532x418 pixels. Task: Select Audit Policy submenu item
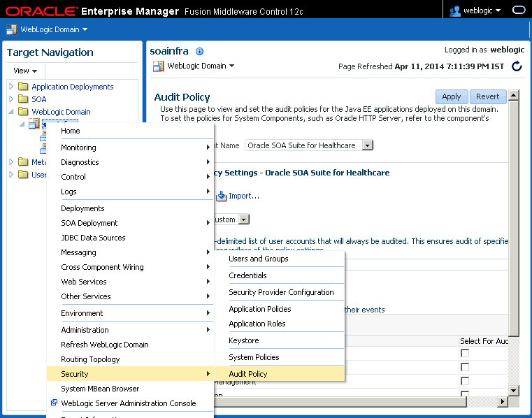[x=280, y=374]
